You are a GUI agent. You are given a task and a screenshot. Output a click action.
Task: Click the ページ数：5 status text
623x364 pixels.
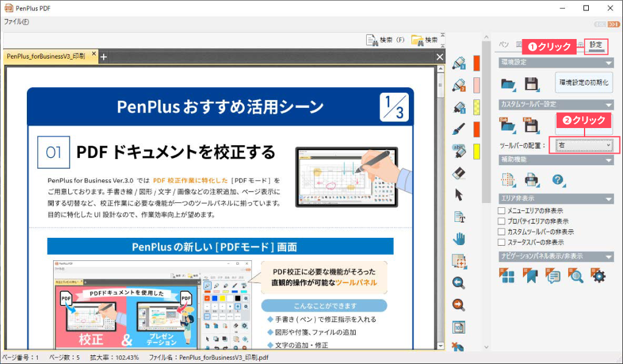pyautogui.click(x=64, y=358)
